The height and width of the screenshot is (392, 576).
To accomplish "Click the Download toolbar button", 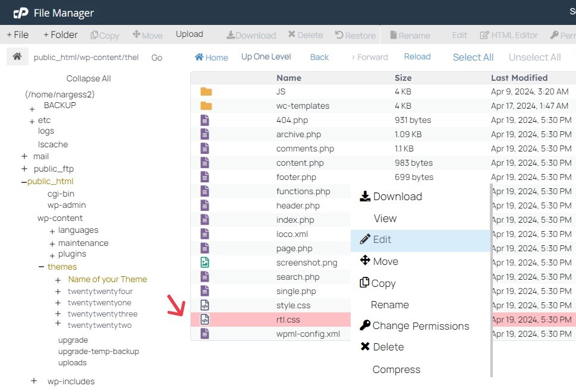I will 251,35.
